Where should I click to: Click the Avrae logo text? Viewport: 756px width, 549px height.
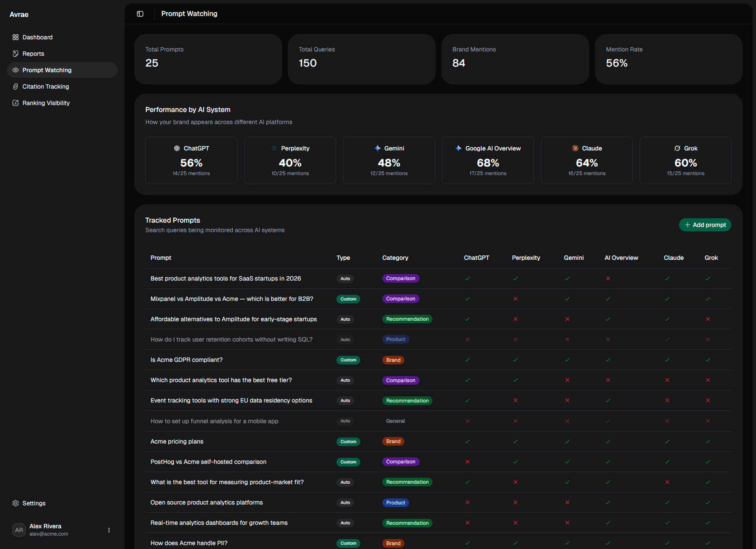click(x=19, y=14)
